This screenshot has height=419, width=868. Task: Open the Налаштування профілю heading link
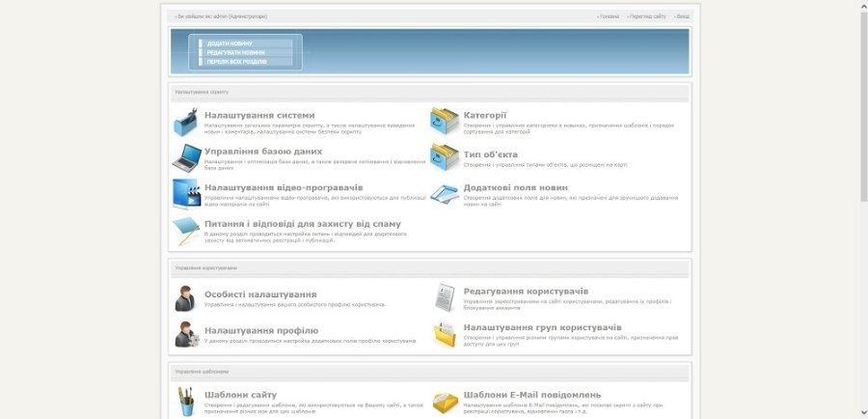click(254, 330)
